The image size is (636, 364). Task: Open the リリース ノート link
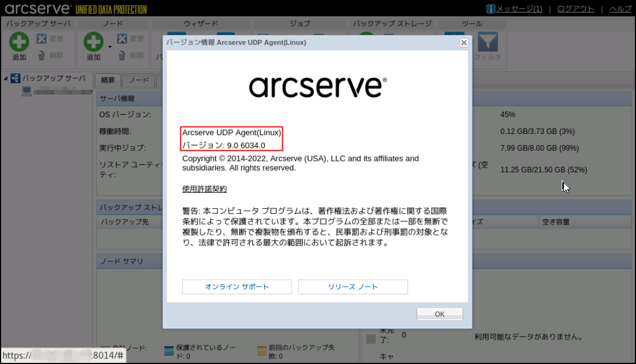tap(353, 287)
